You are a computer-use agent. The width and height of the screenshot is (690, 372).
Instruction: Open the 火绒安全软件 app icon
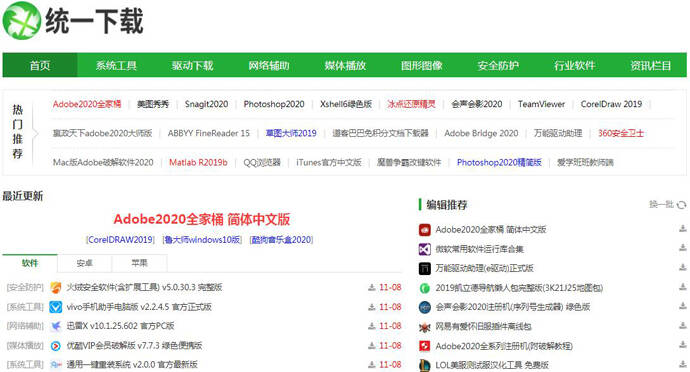55,287
